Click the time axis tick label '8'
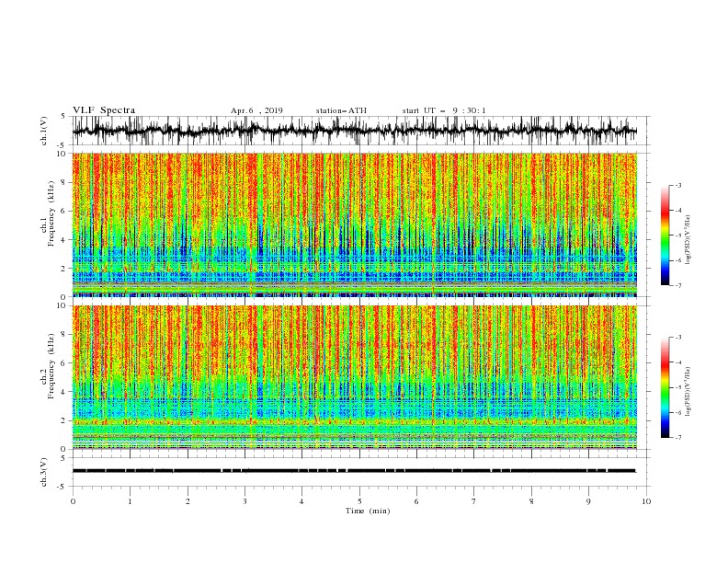Viewport: 728px width, 563px height. tap(531, 501)
